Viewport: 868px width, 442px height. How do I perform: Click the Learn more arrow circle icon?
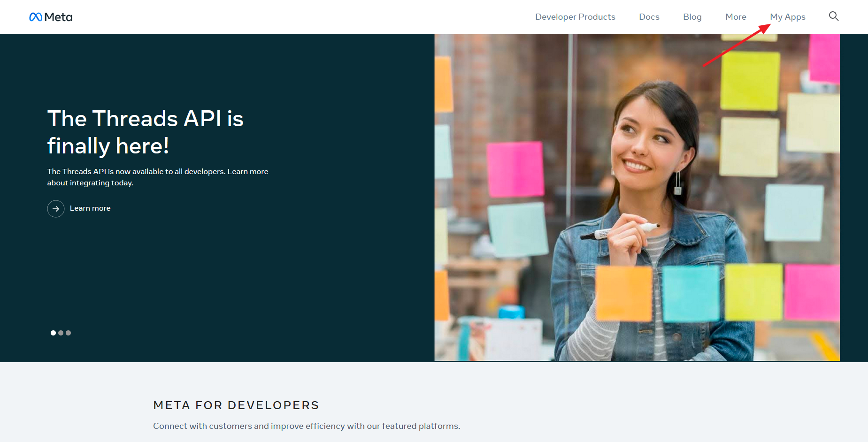(x=56, y=209)
